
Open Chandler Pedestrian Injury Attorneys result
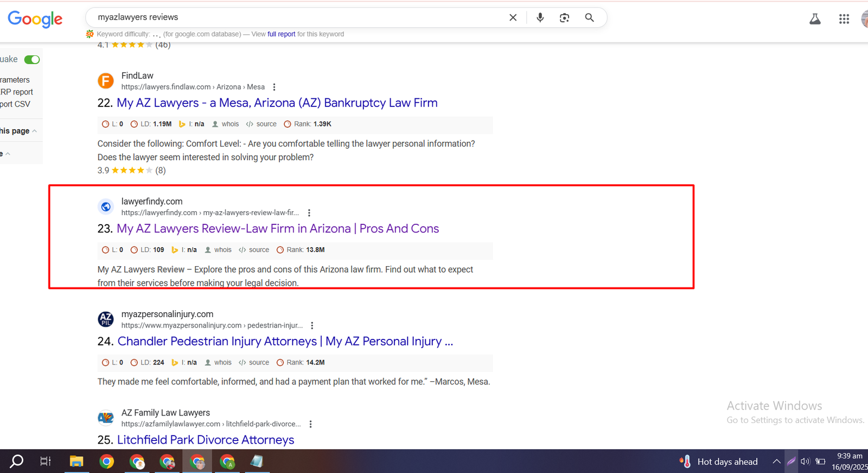click(285, 341)
